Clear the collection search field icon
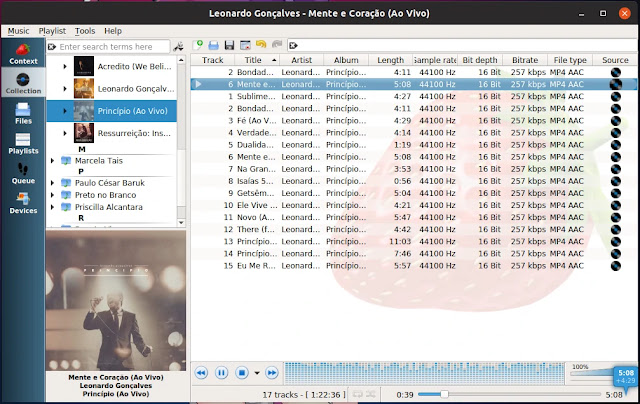Viewport: 640px width, 404px height. (52, 47)
